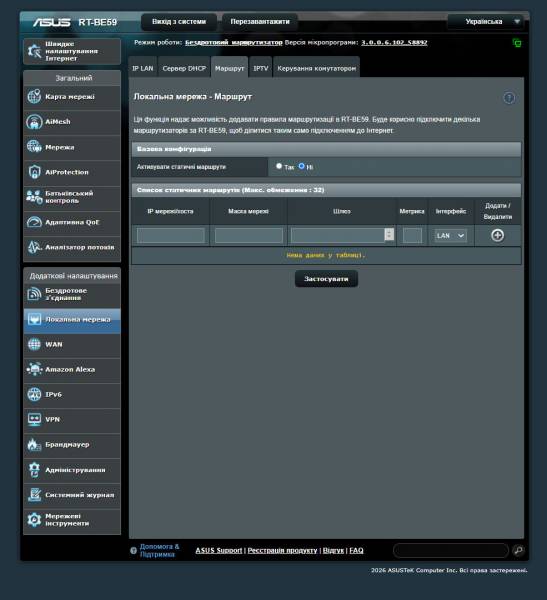This screenshot has height=600, width=547.
Task: Switch to the Маршрут tab
Action: 229,68
